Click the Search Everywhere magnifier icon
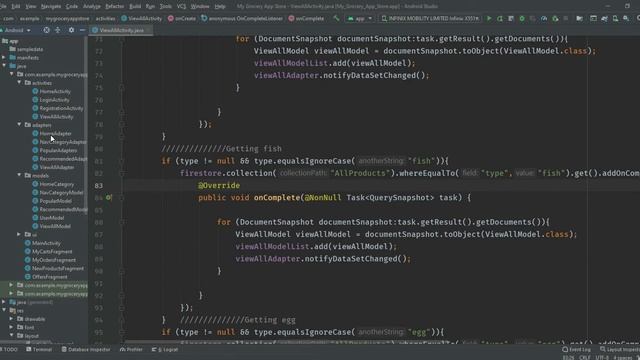The width and height of the screenshot is (640, 360). tap(638, 18)
